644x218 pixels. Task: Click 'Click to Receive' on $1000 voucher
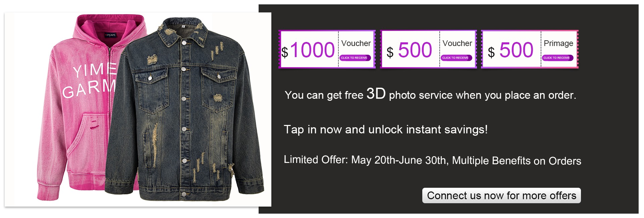click(x=355, y=58)
